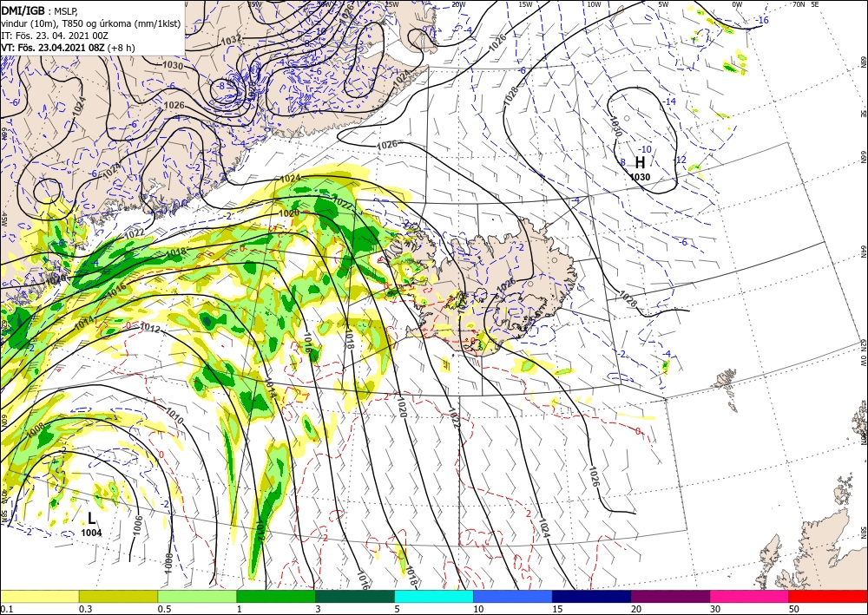Select the dark green 3–5 legend swatch

pyautogui.click(x=355, y=596)
